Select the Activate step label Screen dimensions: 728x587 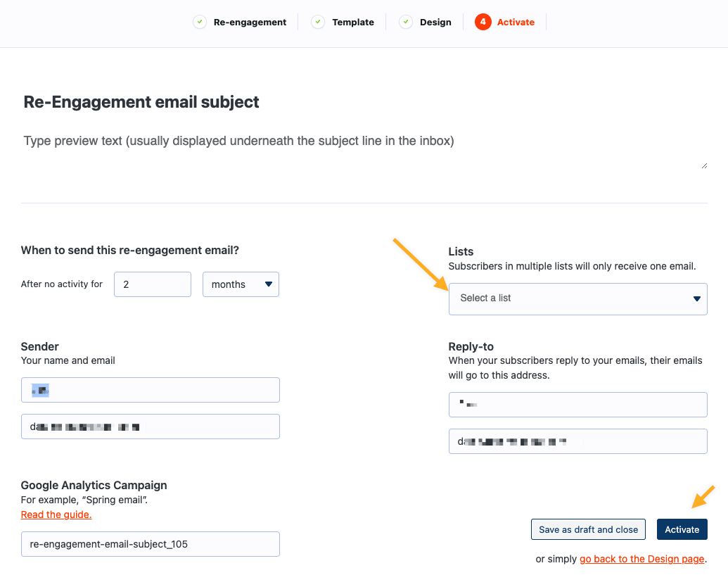click(516, 23)
